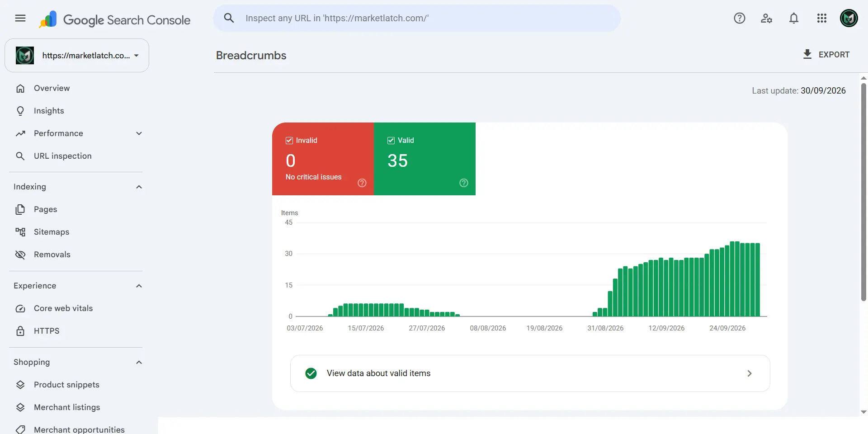Open help tooltip on Valid card
This screenshot has height=434, width=868.
(464, 183)
